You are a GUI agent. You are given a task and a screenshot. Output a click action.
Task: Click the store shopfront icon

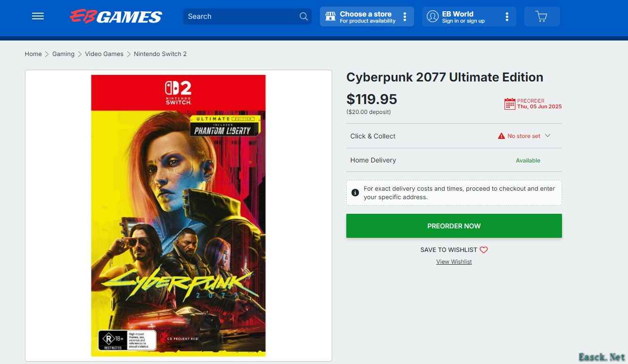(x=330, y=16)
